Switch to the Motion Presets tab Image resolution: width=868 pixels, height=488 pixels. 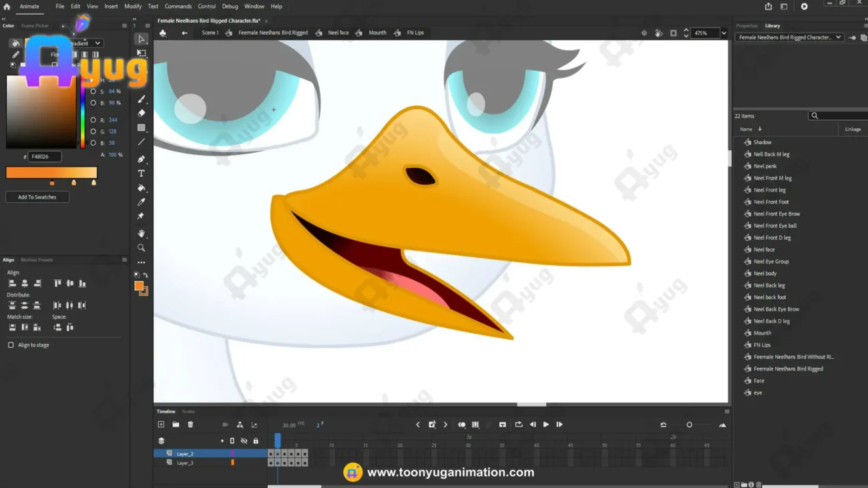(37, 260)
